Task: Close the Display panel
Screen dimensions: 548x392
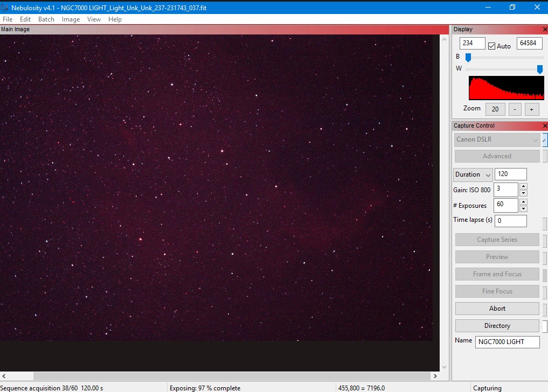Action: (545, 30)
